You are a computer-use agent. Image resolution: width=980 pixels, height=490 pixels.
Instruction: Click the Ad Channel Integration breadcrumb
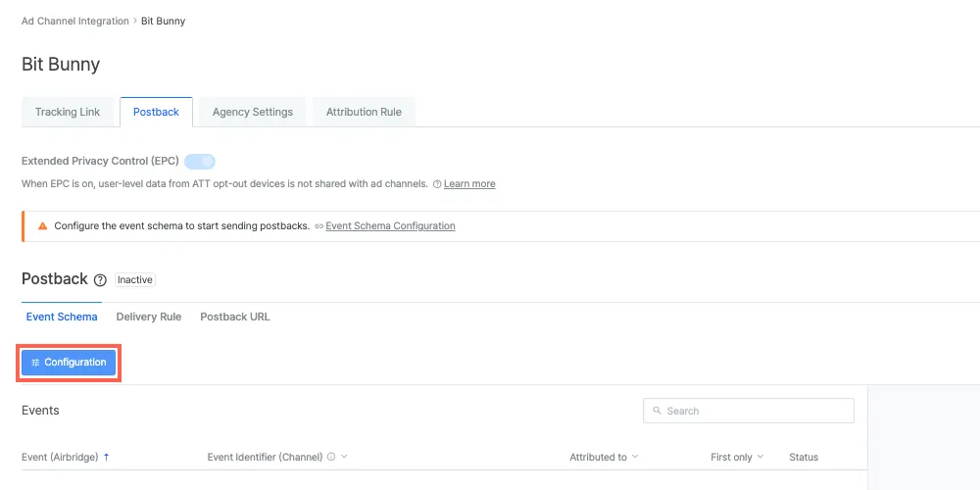tap(75, 21)
